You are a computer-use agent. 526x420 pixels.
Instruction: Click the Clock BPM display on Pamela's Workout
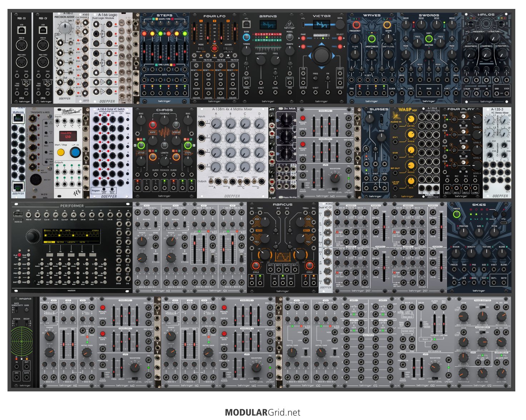[68, 135]
